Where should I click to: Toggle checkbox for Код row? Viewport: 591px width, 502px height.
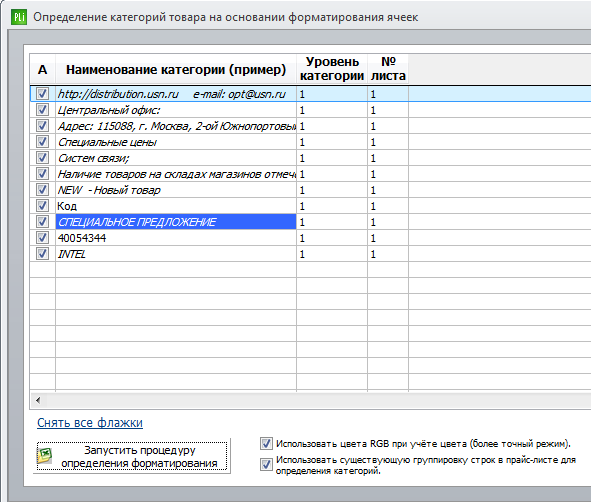[x=42, y=206]
